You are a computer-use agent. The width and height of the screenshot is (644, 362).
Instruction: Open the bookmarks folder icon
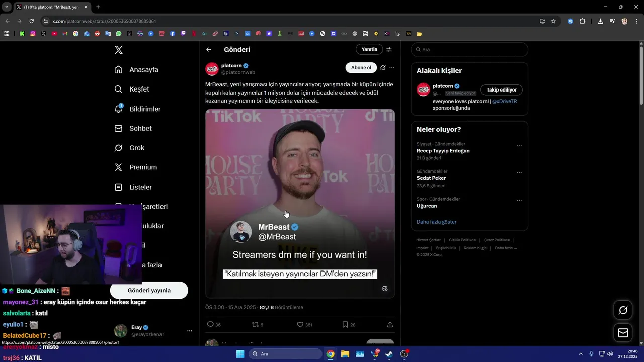click(419, 34)
